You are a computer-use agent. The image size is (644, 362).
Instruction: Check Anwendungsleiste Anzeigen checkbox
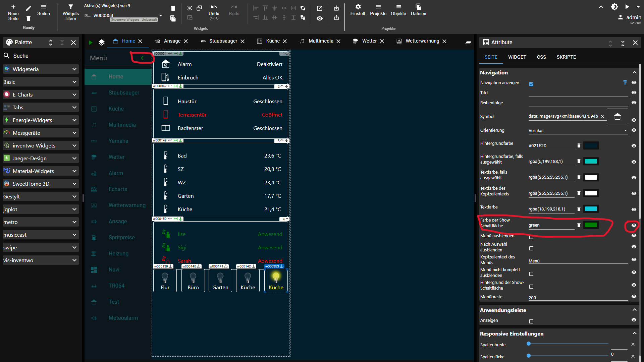(x=531, y=321)
